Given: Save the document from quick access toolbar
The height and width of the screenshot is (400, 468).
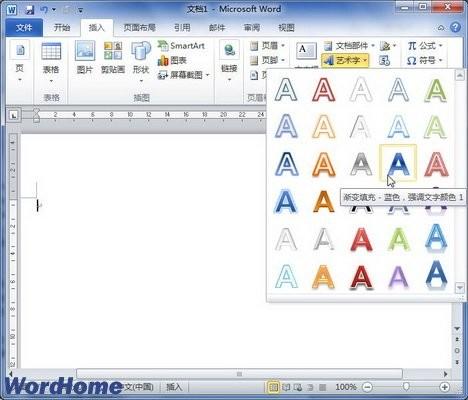Looking at the screenshot, I should tap(30, 9).
